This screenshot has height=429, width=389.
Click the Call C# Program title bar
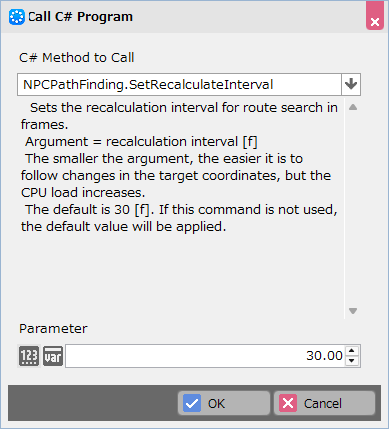pyautogui.click(x=183, y=17)
